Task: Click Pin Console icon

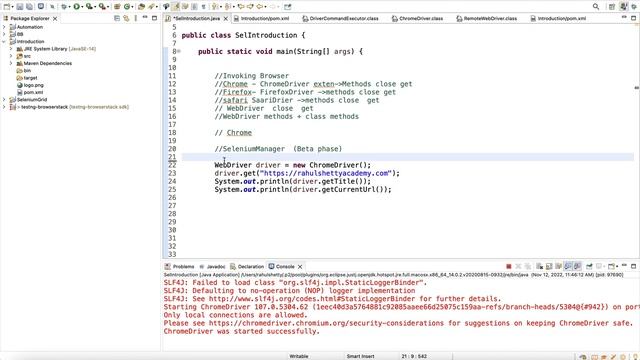Action: point(589,267)
